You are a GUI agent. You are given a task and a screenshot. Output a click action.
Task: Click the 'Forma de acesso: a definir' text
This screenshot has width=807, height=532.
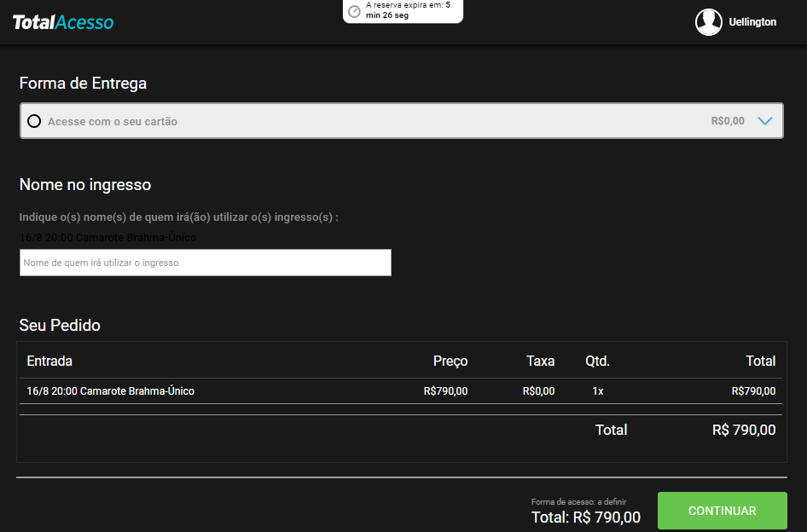tap(578, 501)
